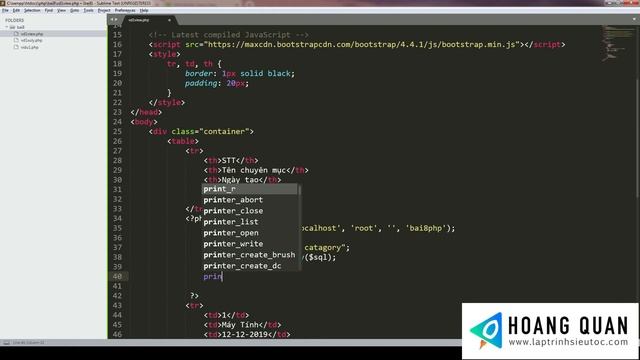This screenshot has height=360, width=640.
Task: Choose printer_create_dc from autocomplete list
Action: coord(250,266)
